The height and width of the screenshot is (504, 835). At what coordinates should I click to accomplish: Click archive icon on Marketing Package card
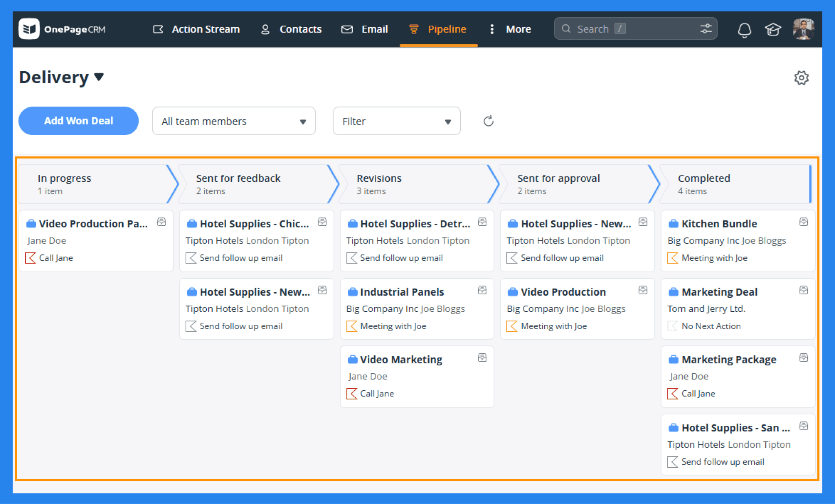804,358
